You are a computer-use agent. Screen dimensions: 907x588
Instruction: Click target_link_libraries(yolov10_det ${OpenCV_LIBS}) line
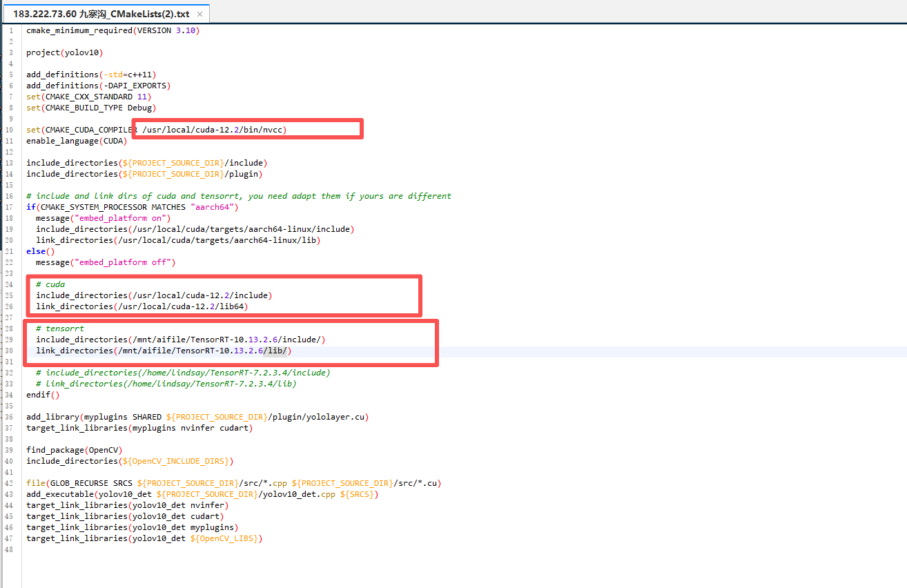144,538
